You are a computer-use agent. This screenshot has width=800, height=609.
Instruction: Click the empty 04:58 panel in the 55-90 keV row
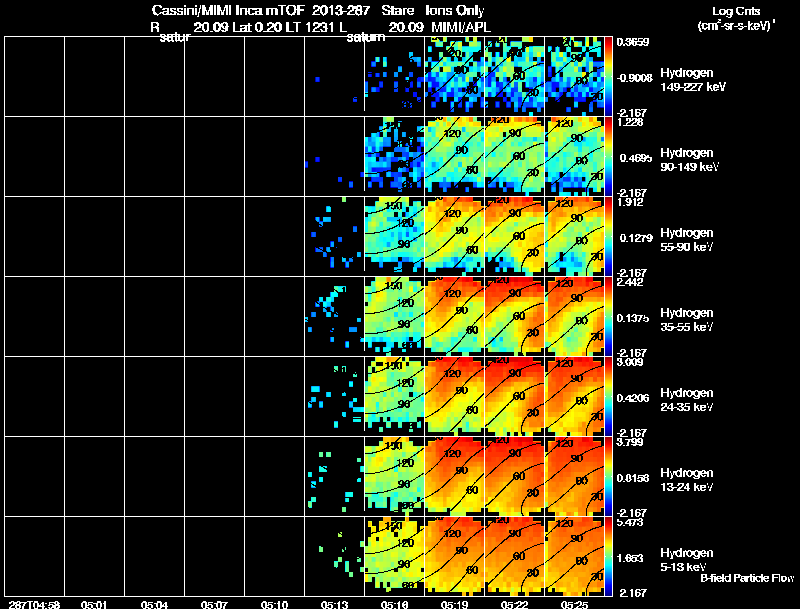coord(34,236)
